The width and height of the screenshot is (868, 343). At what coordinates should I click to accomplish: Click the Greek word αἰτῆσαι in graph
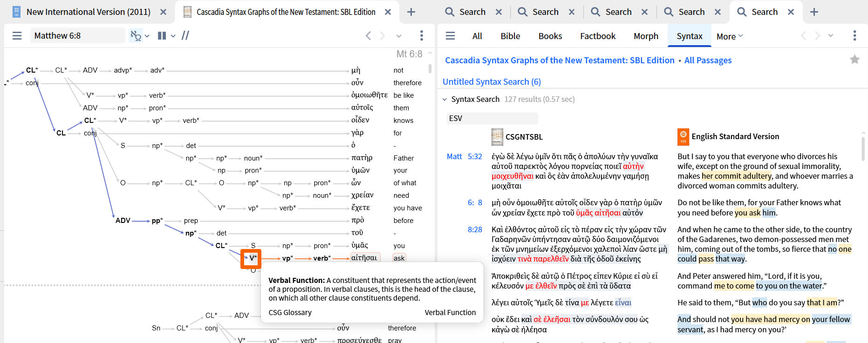(364, 258)
